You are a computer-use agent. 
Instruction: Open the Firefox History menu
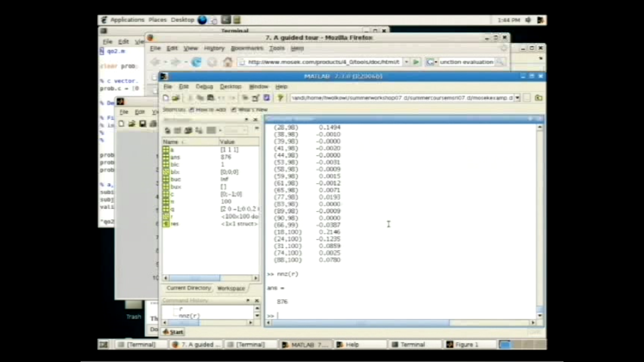[214, 48]
